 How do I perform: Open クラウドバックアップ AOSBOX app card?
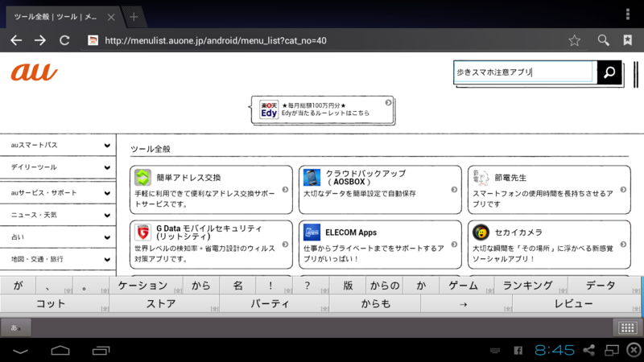point(380,190)
